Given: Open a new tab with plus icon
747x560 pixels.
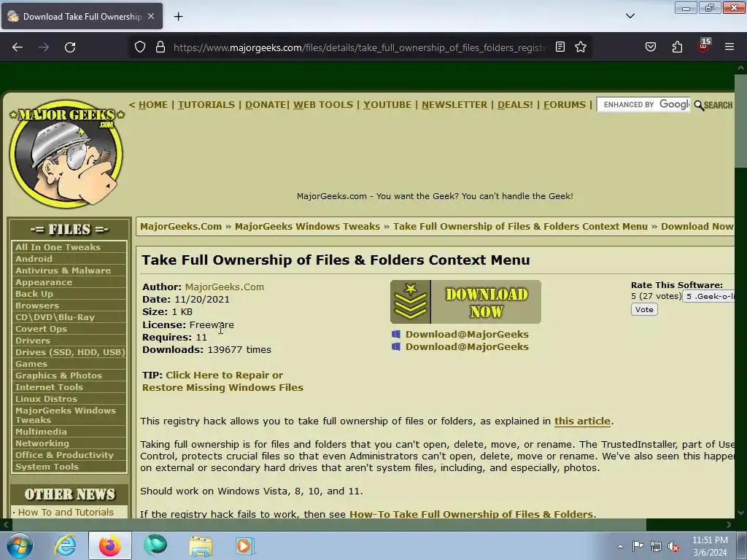Looking at the screenshot, I should 178,17.
